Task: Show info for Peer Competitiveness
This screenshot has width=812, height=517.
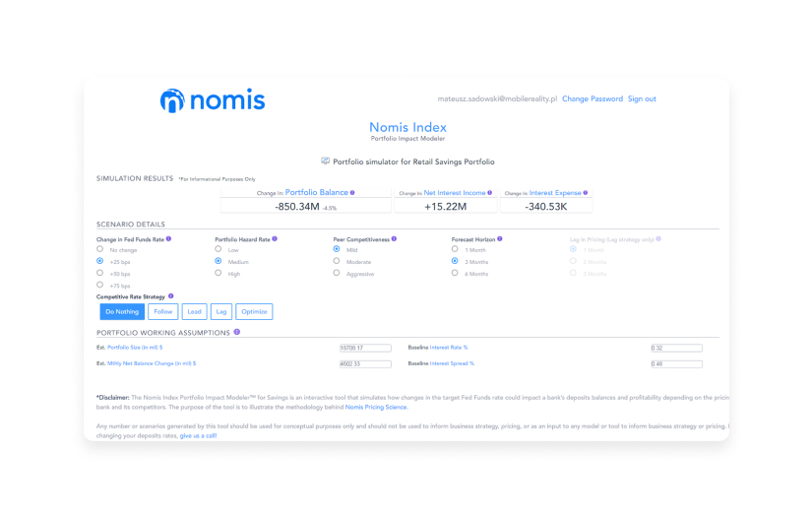Action: (x=394, y=239)
